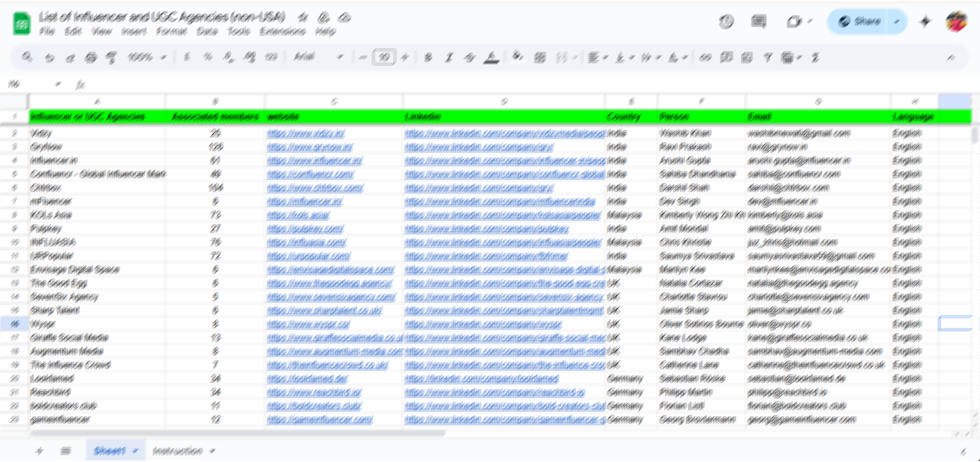The height and width of the screenshot is (462, 980).
Task: Open the borders tool
Action: (x=540, y=57)
